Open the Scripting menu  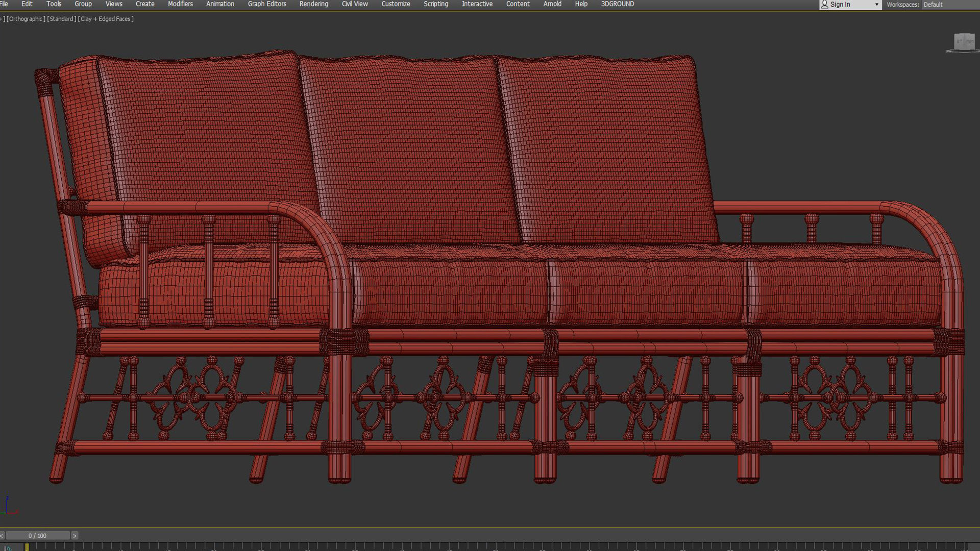point(435,4)
